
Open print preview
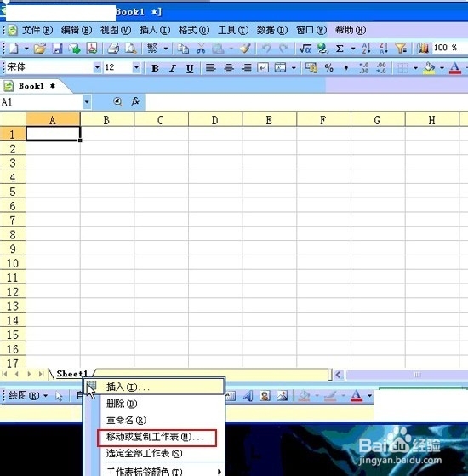point(131,49)
